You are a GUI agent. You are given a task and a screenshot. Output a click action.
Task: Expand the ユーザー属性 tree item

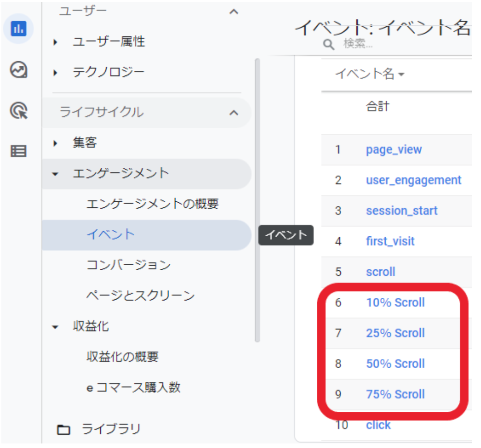[x=56, y=42]
